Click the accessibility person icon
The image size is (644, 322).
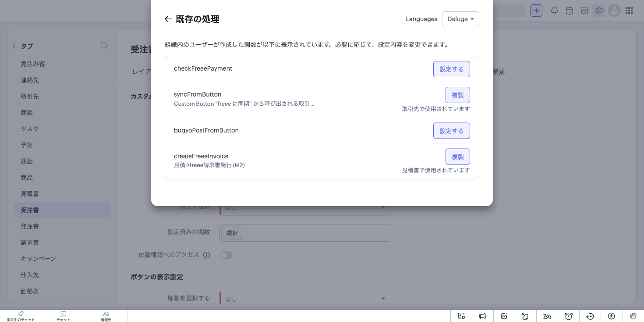[x=612, y=316]
